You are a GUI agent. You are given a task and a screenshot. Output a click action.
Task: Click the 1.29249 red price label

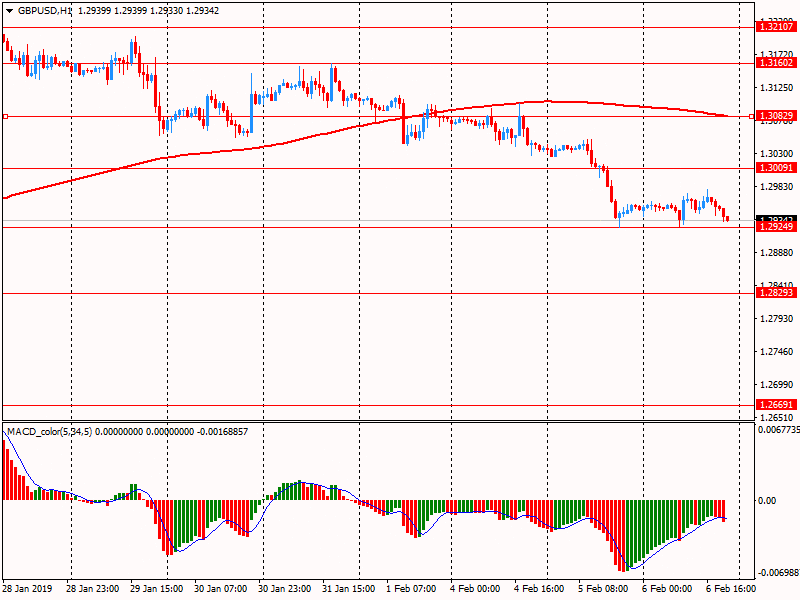coord(776,228)
